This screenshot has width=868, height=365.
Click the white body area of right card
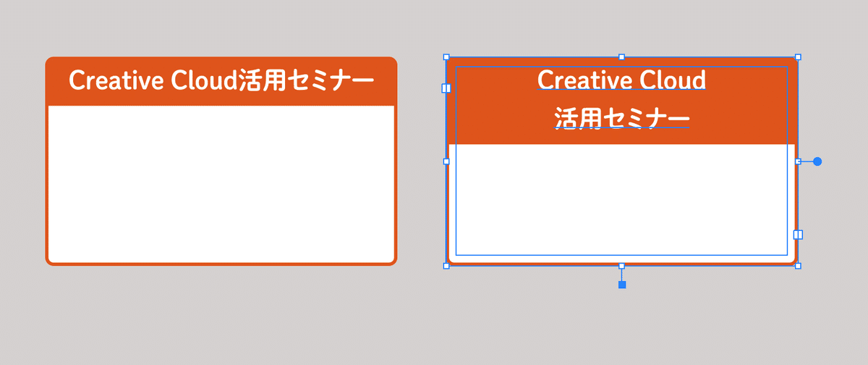coord(622,203)
